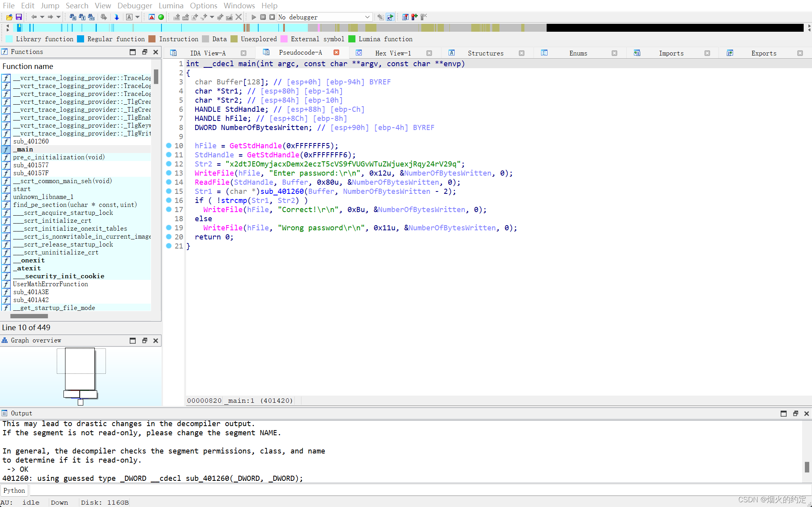
Task: Stop the process with the Stop icon
Action: pos(272,17)
